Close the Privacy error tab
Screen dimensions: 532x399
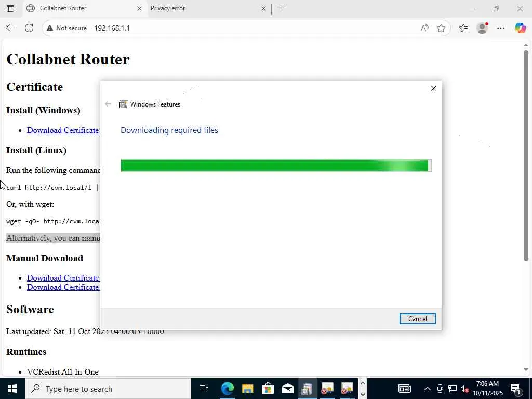(263, 9)
